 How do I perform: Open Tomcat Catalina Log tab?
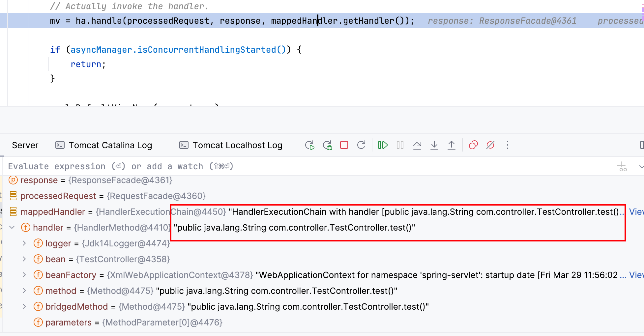[103, 145]
